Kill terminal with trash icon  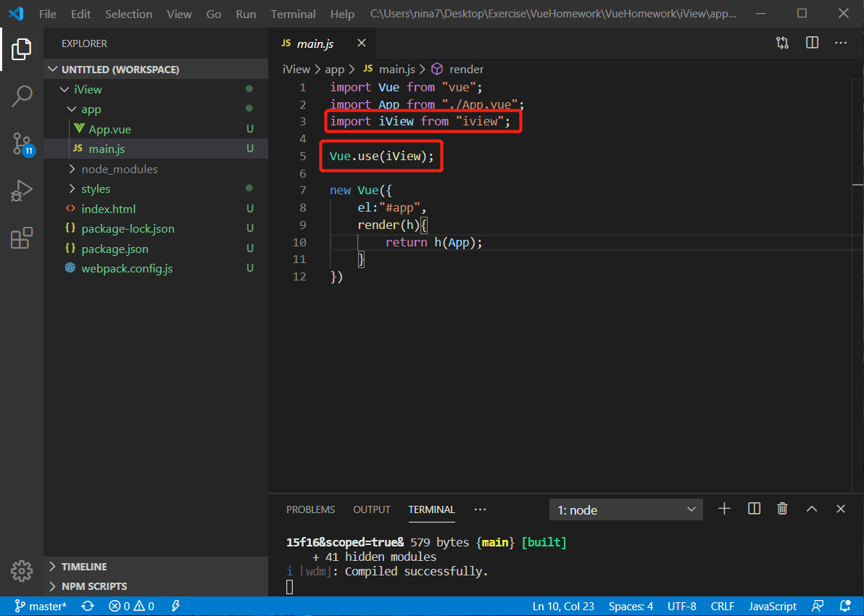tap(782, 509)
